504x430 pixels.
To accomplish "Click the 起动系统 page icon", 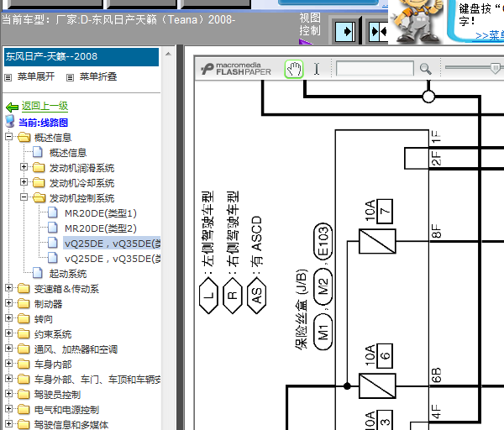I will 38,273.
